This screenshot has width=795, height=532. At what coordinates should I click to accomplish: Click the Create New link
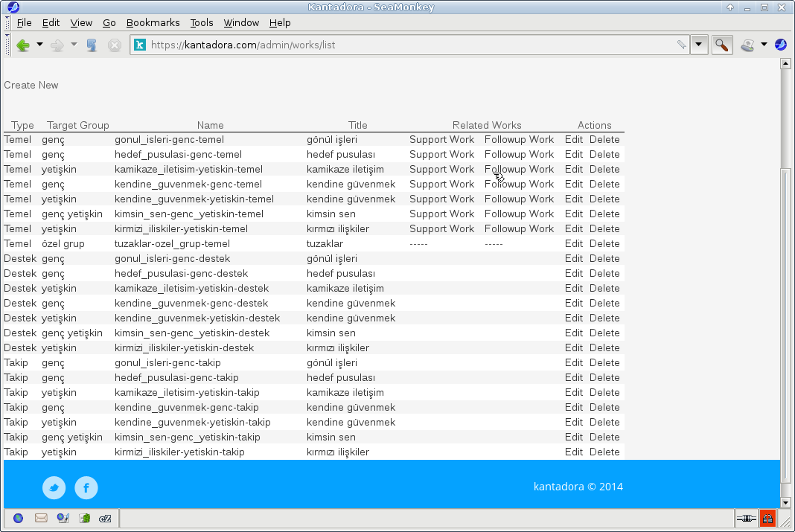pos(31,85)
